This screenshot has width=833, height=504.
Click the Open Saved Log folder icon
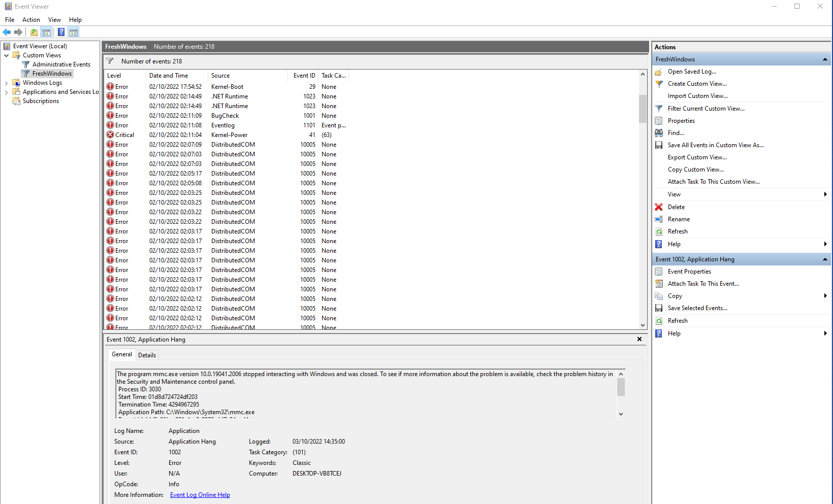(659, 72)
